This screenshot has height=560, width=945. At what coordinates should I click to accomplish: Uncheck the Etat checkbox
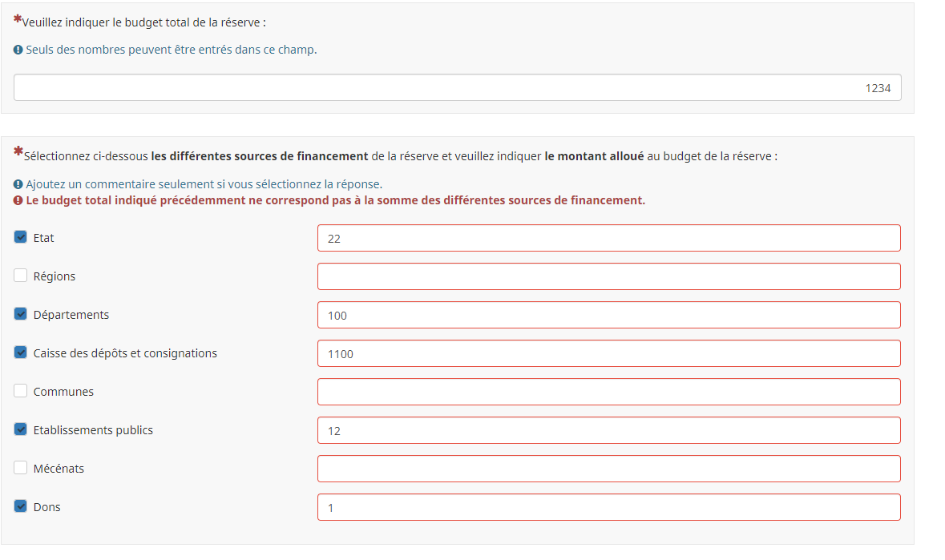click(21, 237)
